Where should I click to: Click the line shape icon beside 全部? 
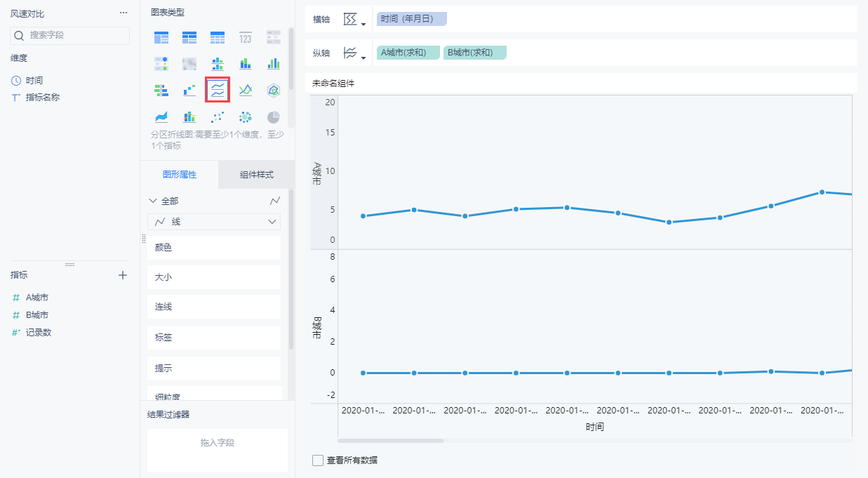pyautogui.click(x=275, y=201)
